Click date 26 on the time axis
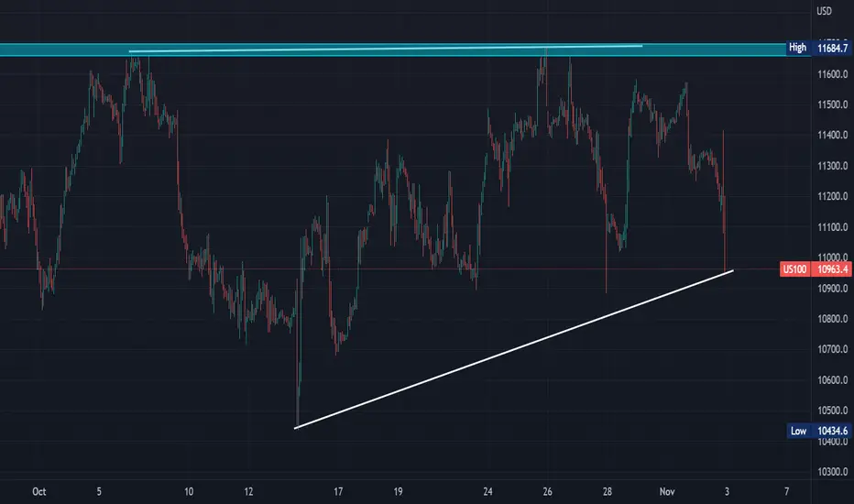Image resolution: width=854 pixels, height=504 pixels. (x=547, y=492)
